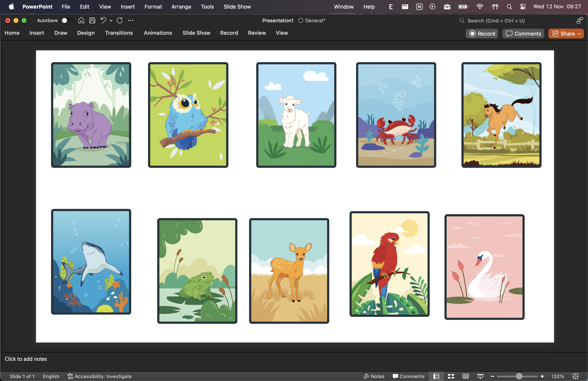Open the Format menu in the menu bar
This screenshot has height=381, width=588.
point(153,7)
